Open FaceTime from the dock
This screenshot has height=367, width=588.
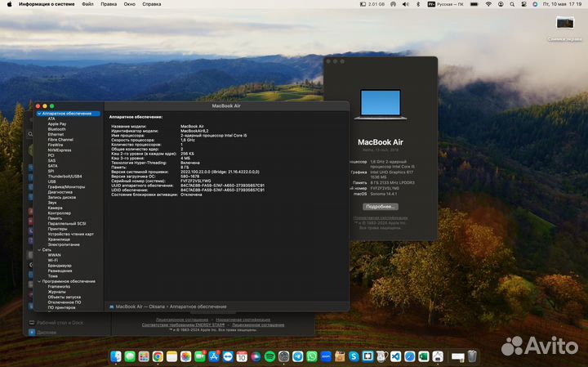click(200, 356)
